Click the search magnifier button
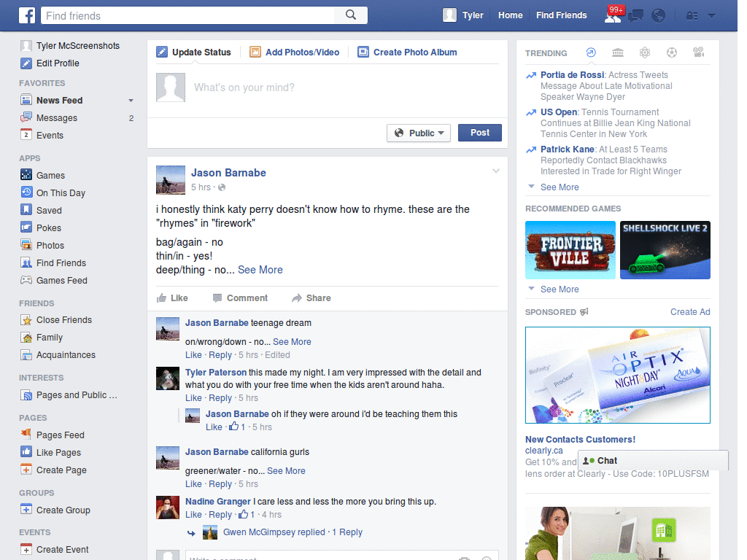 [351, 15]
